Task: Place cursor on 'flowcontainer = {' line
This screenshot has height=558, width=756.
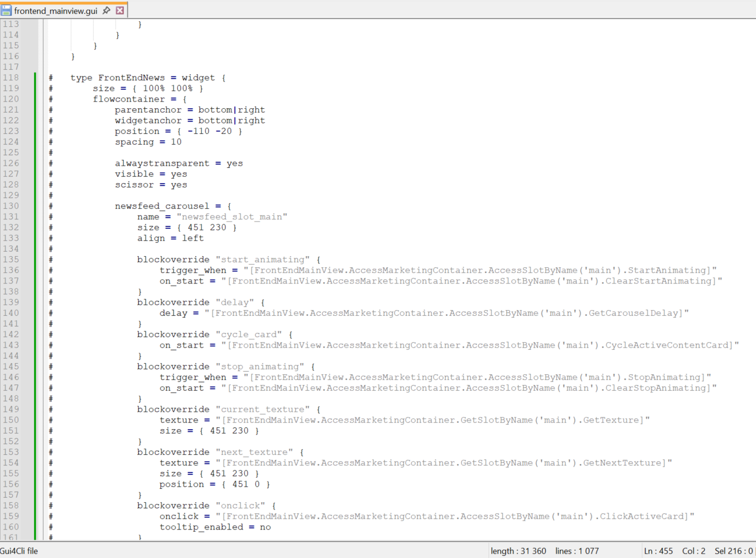Action: [140, 99]
